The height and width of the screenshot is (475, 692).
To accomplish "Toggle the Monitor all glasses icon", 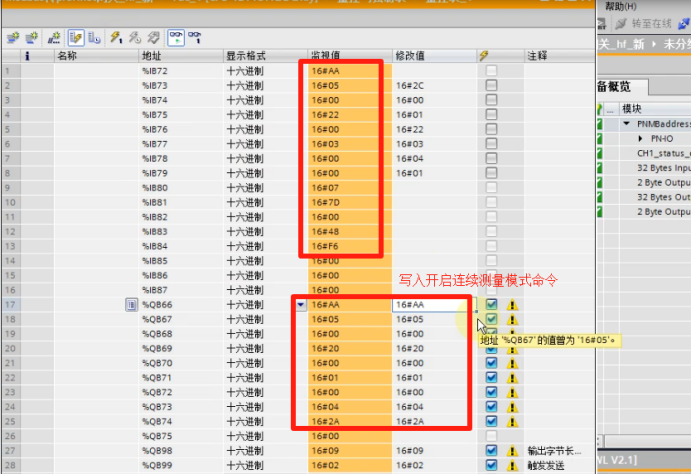I will (x=176, y=38).
